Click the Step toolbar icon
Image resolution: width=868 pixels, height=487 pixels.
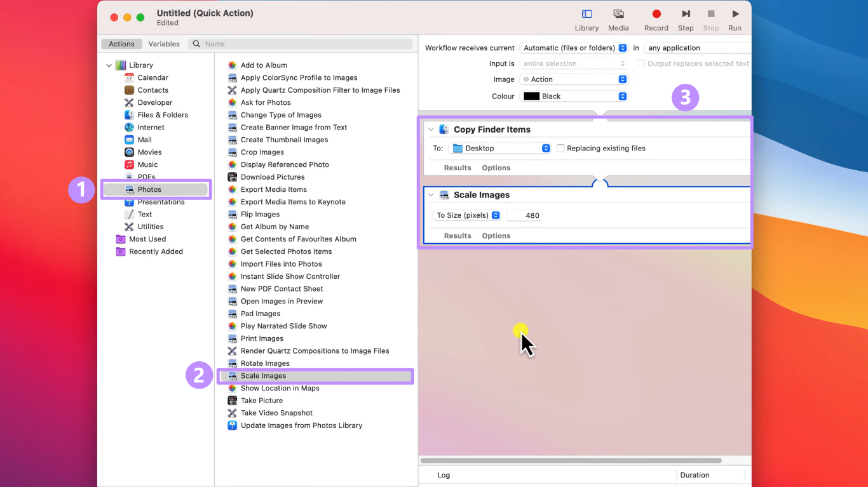[x=686, y=14]
